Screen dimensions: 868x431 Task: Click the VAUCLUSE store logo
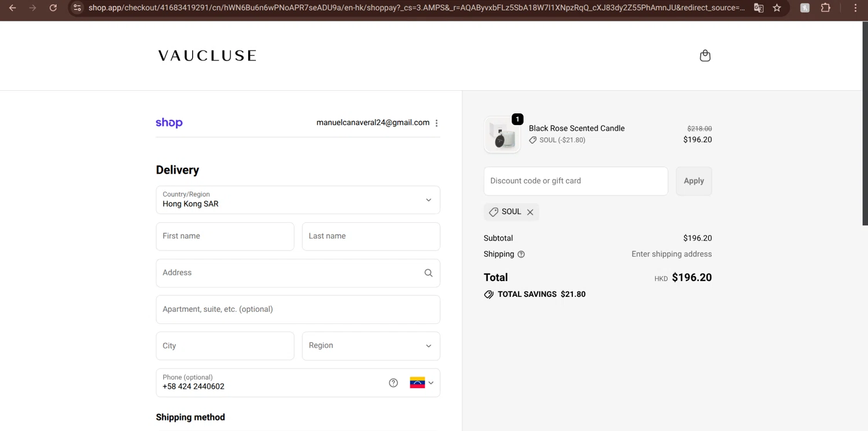207,56
